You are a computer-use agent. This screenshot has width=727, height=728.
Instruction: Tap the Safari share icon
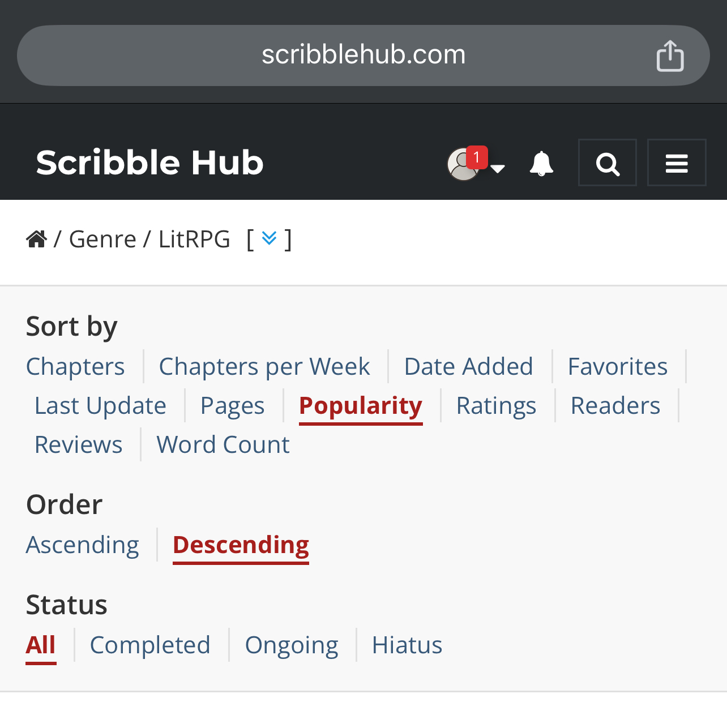coord(670,55)
